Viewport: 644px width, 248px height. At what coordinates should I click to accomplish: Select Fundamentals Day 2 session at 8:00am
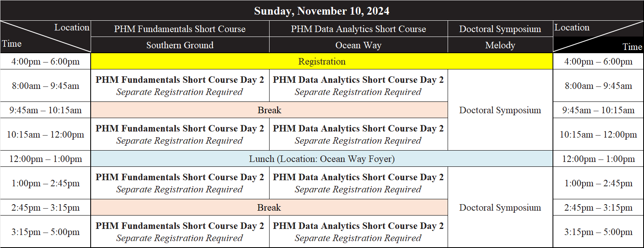[180, 86]
